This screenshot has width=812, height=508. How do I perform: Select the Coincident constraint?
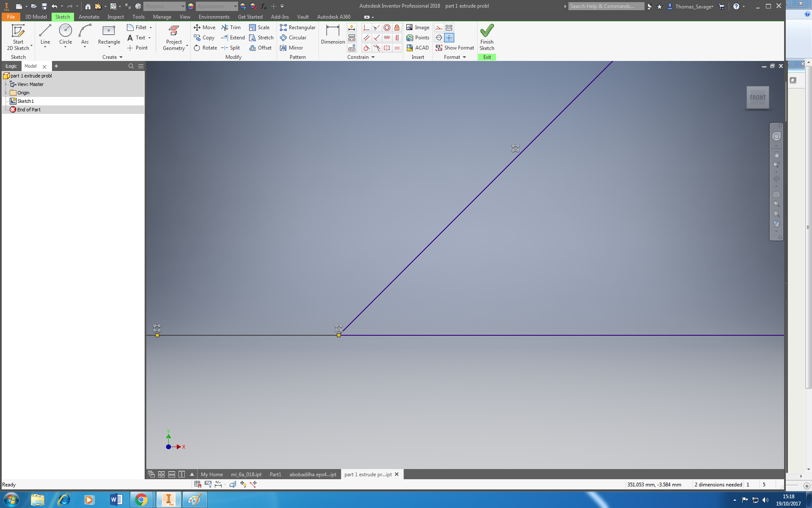point(376,28)
